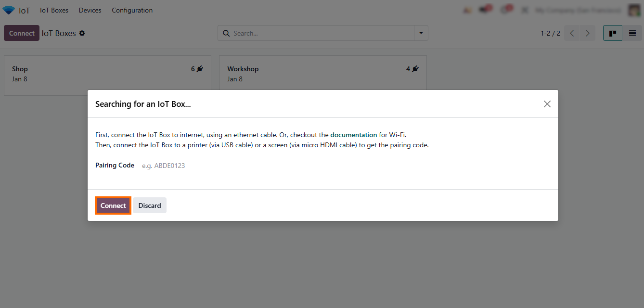
Task: Click the plug icon on Workshop card
Action: click(415, 69)
